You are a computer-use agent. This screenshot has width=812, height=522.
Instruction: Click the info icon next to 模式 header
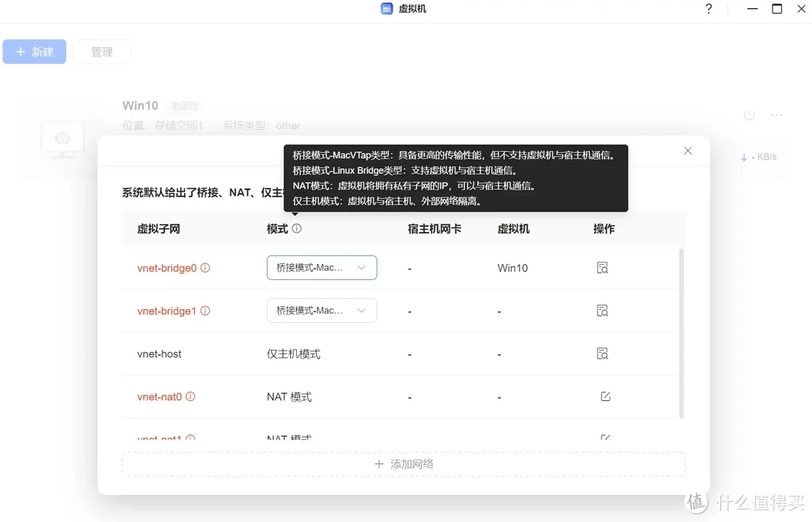click(x=295, y=228)
